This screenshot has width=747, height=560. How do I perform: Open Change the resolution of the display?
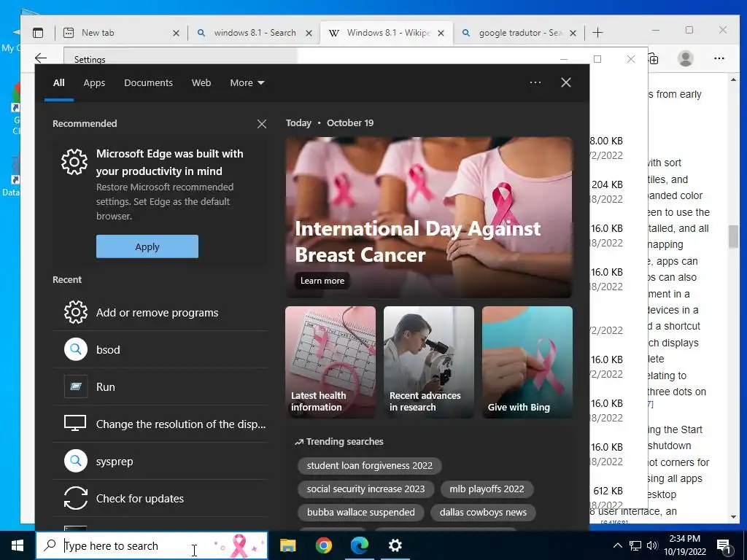pyautogui.click(x=160, y=424)
